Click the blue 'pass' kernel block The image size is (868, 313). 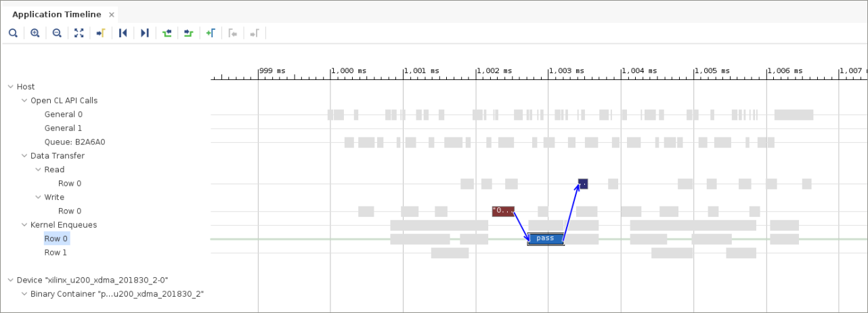click(x=545, y=238)
